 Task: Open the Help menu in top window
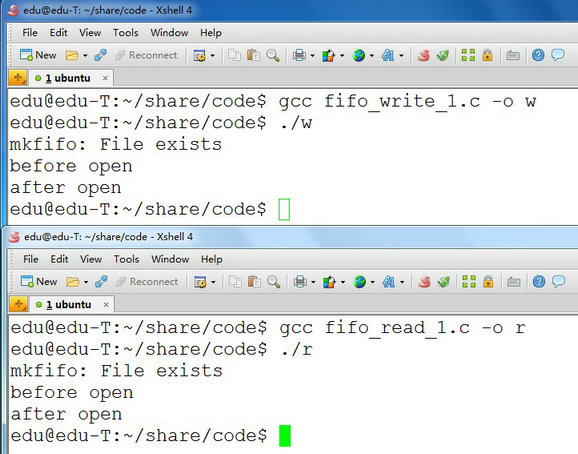click(211, 33)
